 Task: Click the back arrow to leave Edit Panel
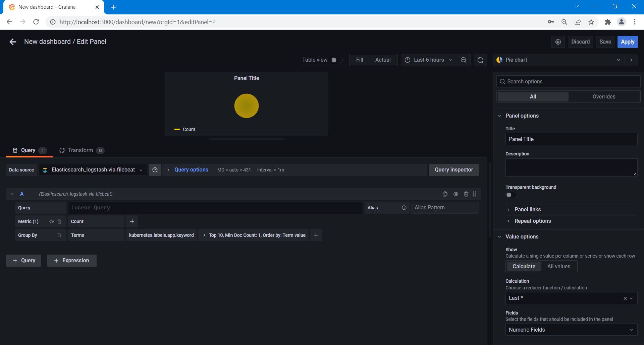pyautogui.click(x=13, y=42)
